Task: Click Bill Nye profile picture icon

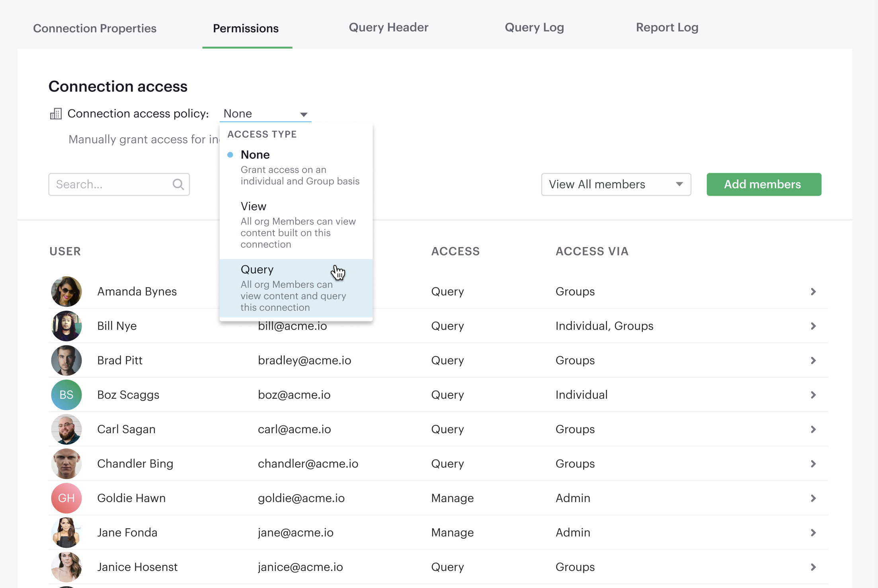Action: (x=66, y=325)
